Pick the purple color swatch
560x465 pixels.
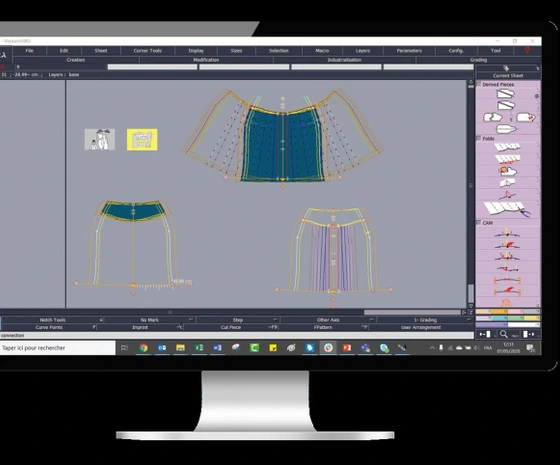pyautogui.click(x=491, y=325)
